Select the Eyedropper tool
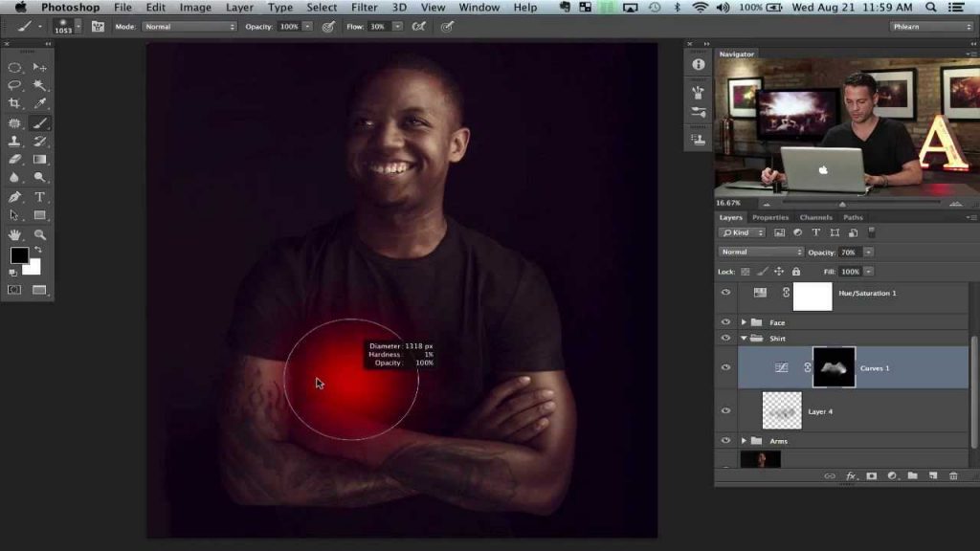This screenshot has width=980, height=551. point(40,103)
